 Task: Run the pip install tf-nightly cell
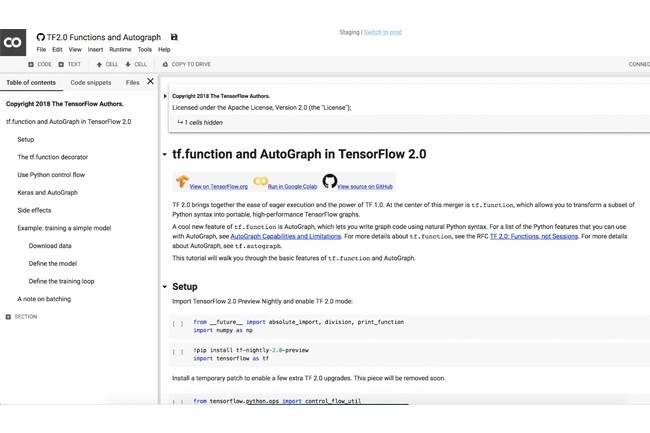[x=177, y=352]
